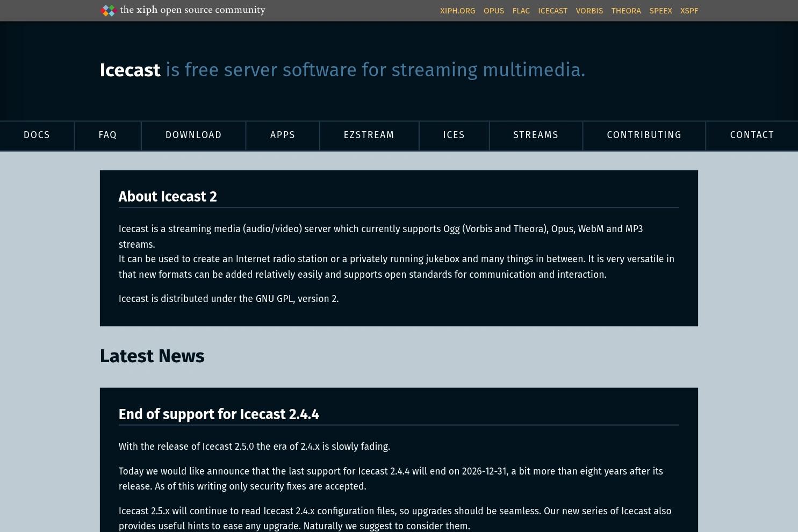Click the About Icecast 2 heading
Image resolution: width=798 pixels, height=532 pixels.
point(168,197)
